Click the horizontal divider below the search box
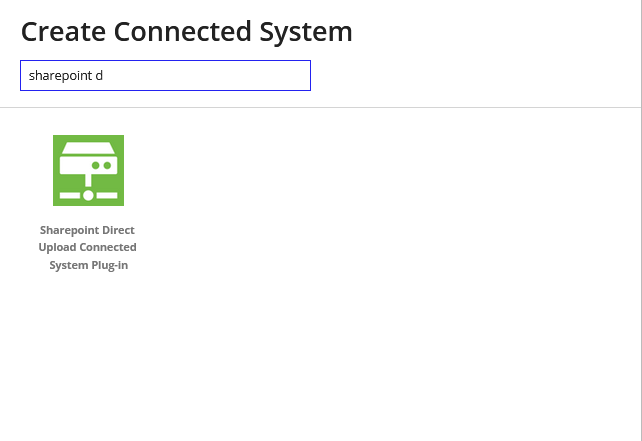This screenshot has height=441, width=642. [x=320, y=107]
